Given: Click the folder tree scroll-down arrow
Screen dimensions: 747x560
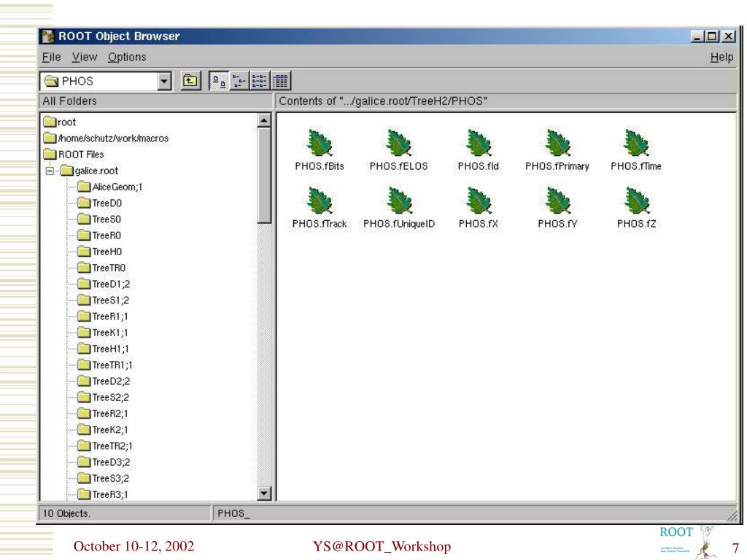Looking at the screenshot, I should [264, 494].
